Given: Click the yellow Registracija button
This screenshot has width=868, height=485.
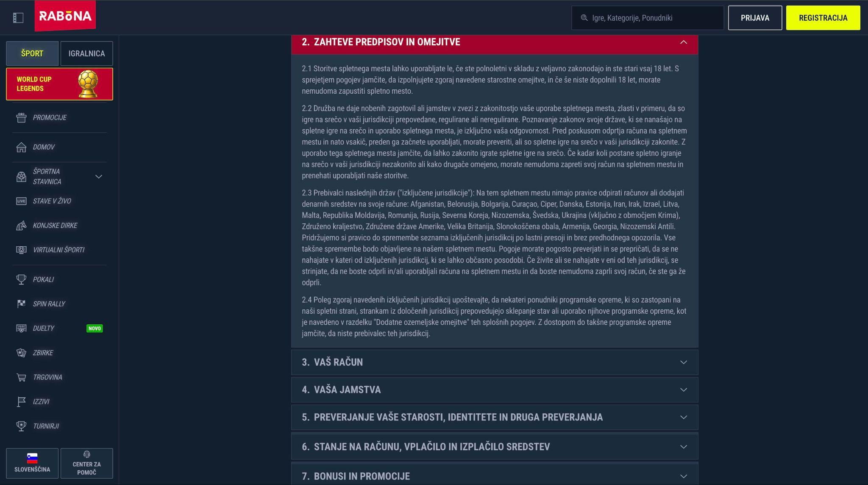Looking at the screenshot, I should tap(823, 18).
